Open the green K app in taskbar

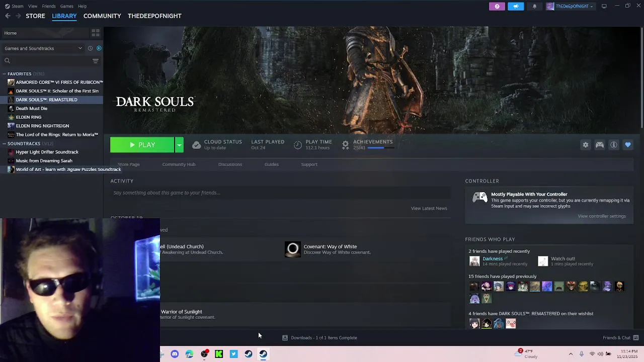219,354
